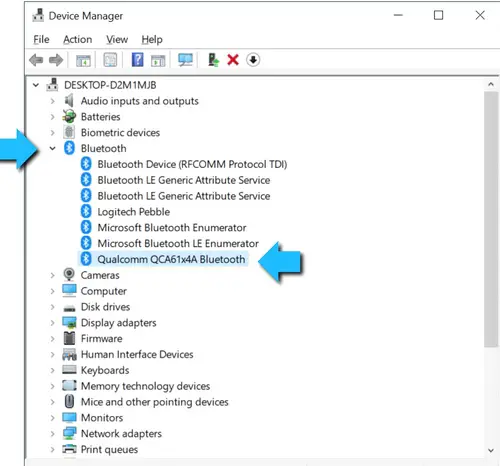Click the Display adapters icon
Image resolution: width=500 pixels, height=466 pixels.
coord(69,322)
